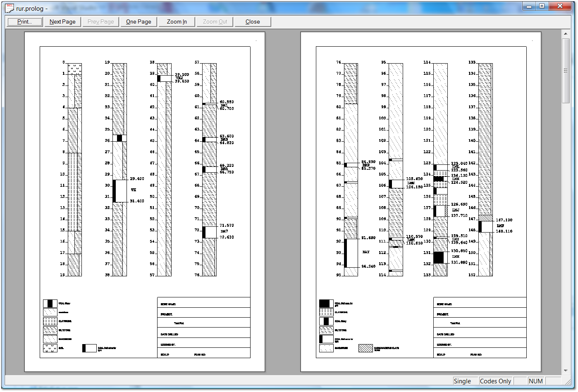
Task: Click the Siltstone legend swatch on left page
Action: pyautogui.click(x=50, y=330)
